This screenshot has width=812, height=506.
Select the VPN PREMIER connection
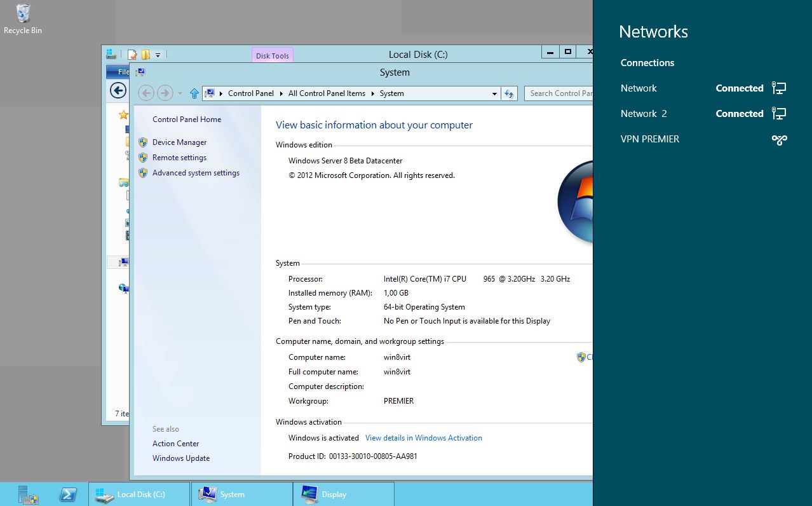tap(704, 139)
